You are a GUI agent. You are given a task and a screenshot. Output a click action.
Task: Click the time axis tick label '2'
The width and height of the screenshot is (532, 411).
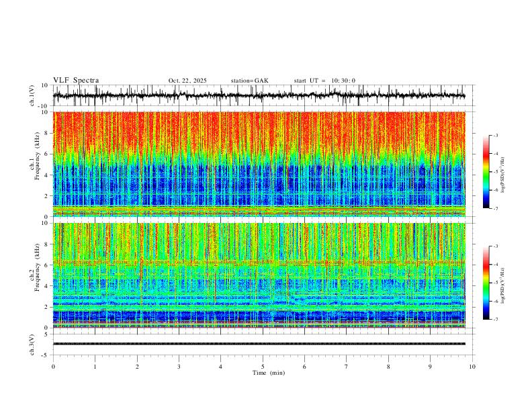(x=137, y=367)
